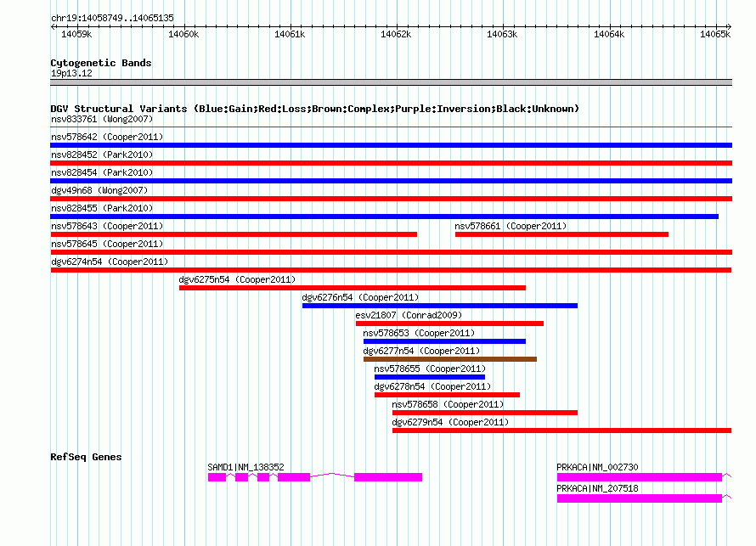
Task: Click the DGV Structural Variants track title
Action: [314, 109]
